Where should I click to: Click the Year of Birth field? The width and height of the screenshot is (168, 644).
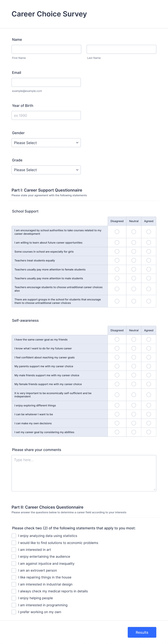[x=46, y=115]
